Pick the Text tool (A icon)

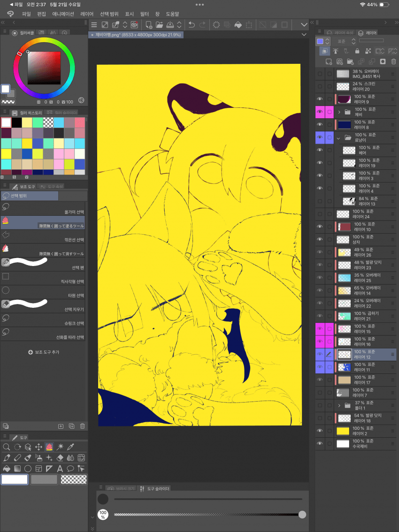(60, 468)
